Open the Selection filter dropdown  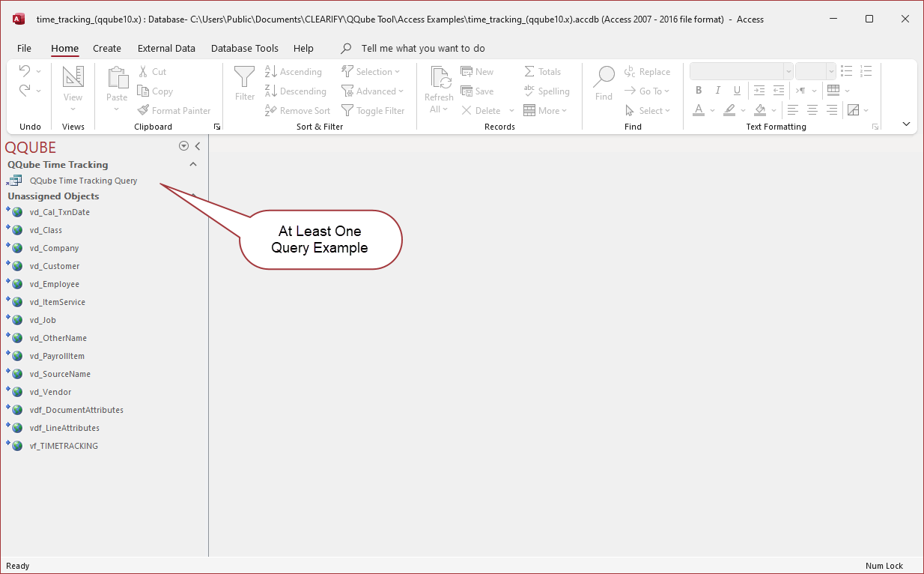click(371, 72)
